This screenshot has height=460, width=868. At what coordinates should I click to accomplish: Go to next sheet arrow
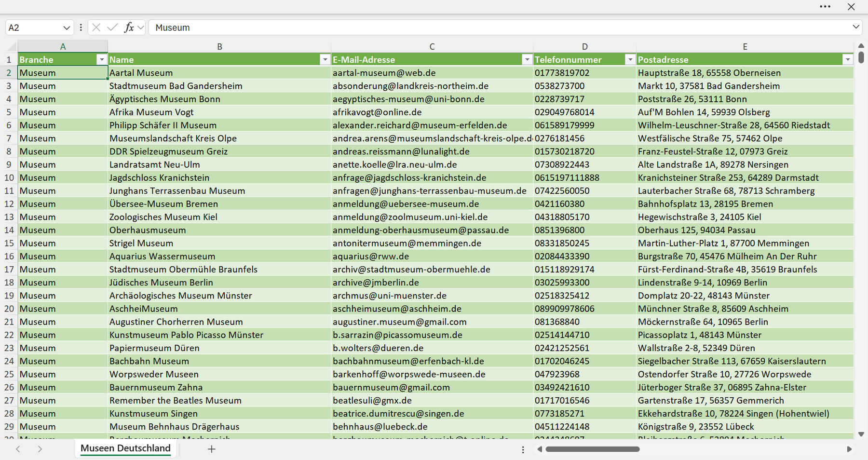coord(40,449)
